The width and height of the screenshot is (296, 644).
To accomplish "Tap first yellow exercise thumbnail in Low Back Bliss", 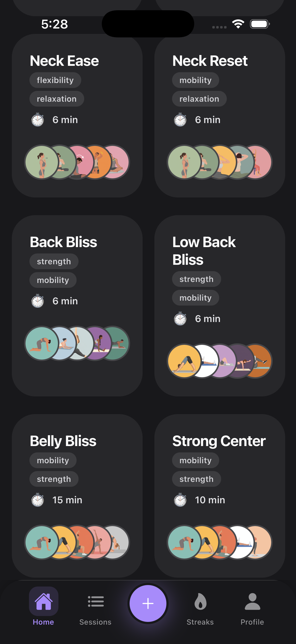I will 184,361.
